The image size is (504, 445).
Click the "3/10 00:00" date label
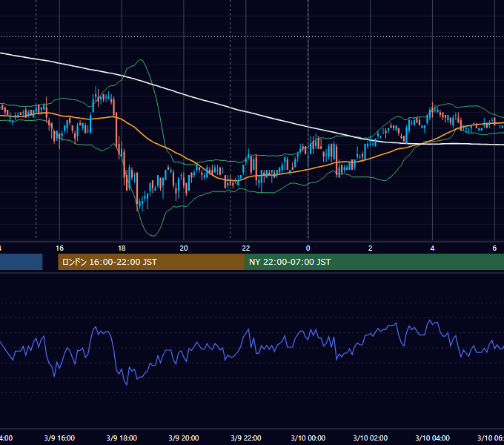pyautogui.click(x=308, y=438)
